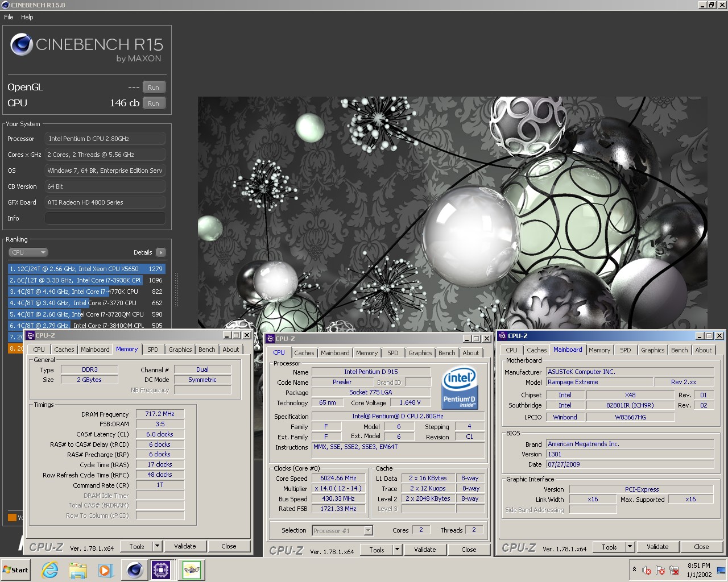Click Close button in Memory CPU-Z window

coord(229,546)
